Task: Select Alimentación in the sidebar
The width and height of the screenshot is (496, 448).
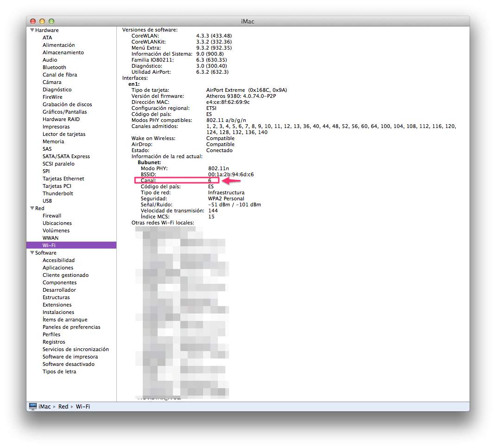Action: tap(58, 45)
